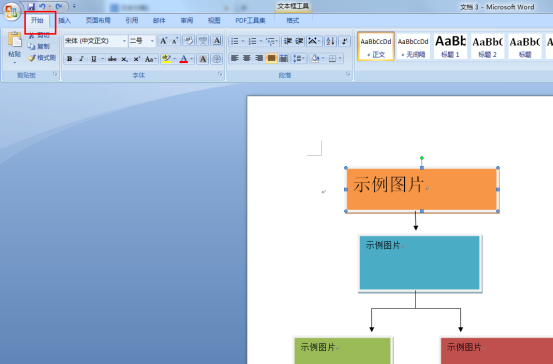The image size is (553, 364).
Task: Center the paragraph text
Action: pyautogui.click(x=247, y=58)
